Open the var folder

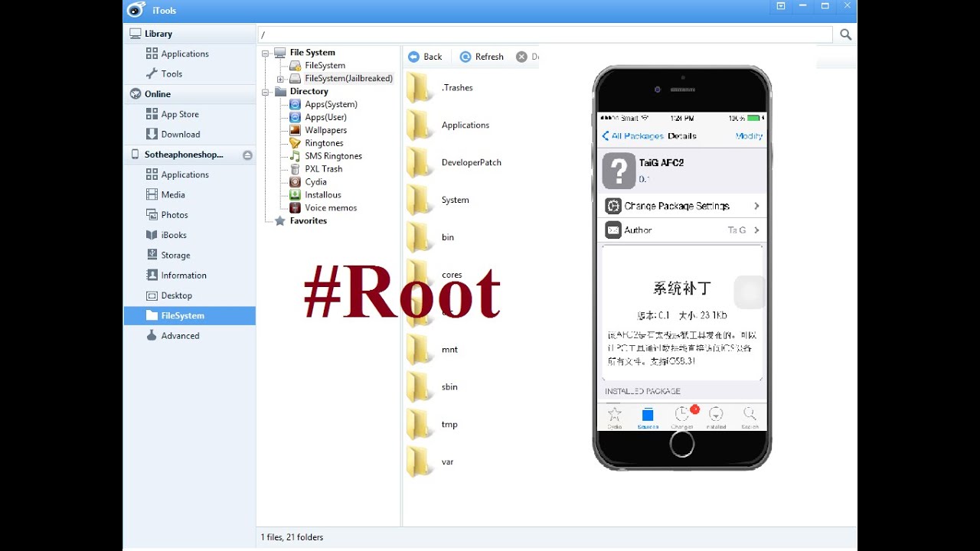coord(430,461)
